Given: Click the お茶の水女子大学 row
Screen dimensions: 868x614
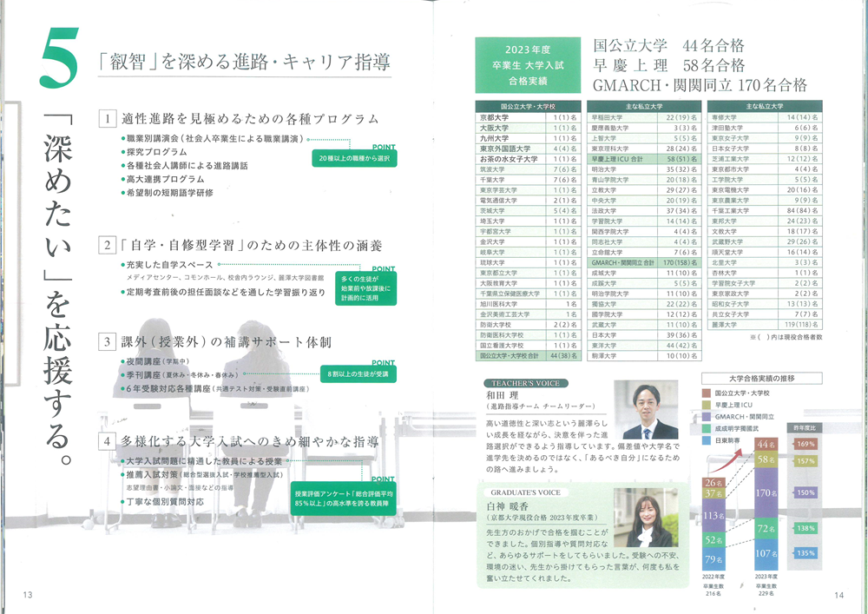Looking at the screenshot, I should [528, 159].
